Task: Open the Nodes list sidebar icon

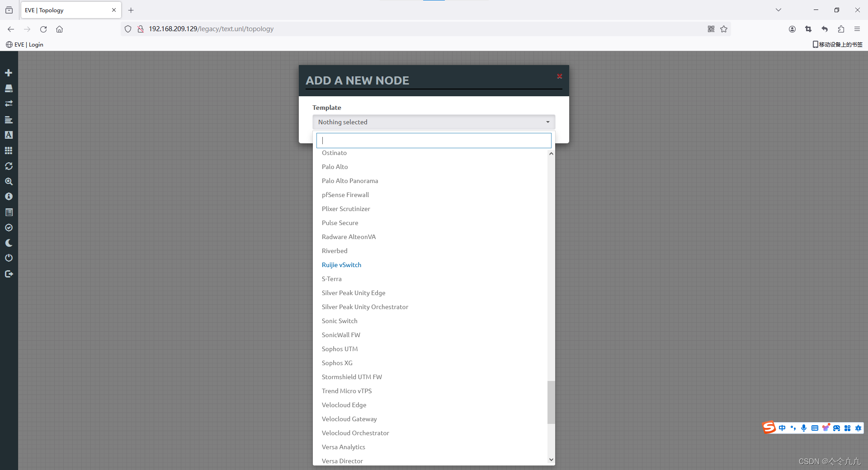Action: click(9, 88)
